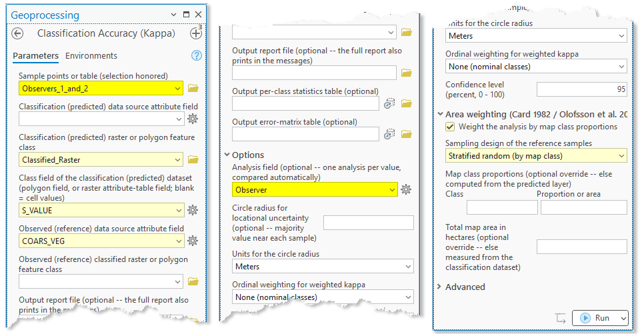Click the Output report file input box

tap(314, 73)
